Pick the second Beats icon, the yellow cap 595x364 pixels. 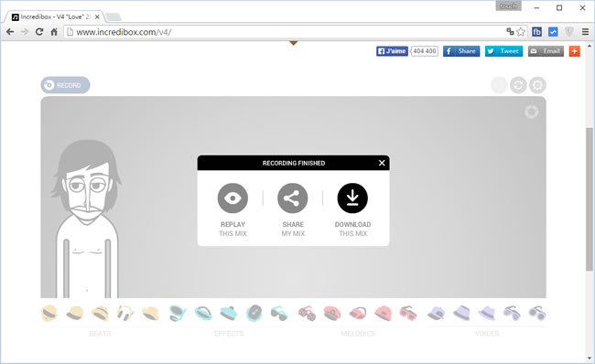click(75, 313)
